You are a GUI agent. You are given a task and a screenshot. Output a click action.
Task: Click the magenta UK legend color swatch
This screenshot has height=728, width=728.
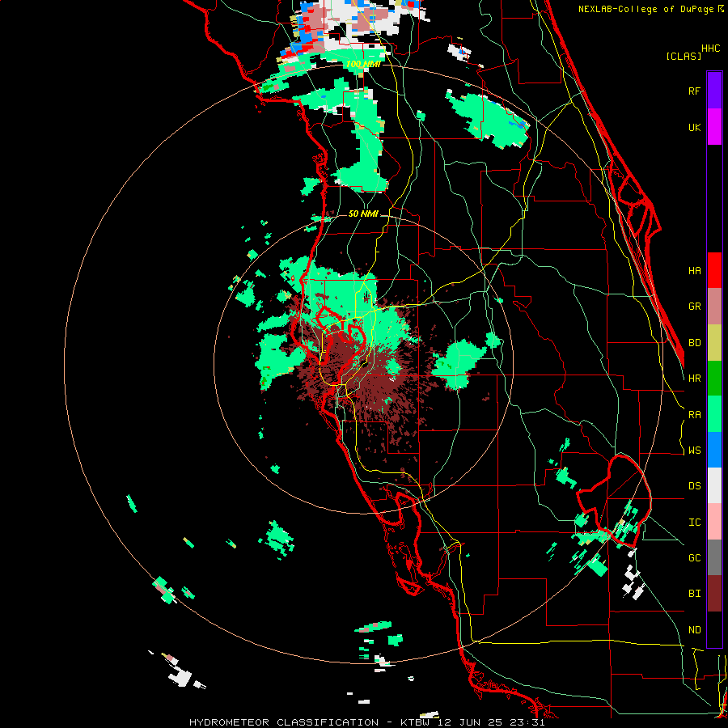(x=714, y=127)
